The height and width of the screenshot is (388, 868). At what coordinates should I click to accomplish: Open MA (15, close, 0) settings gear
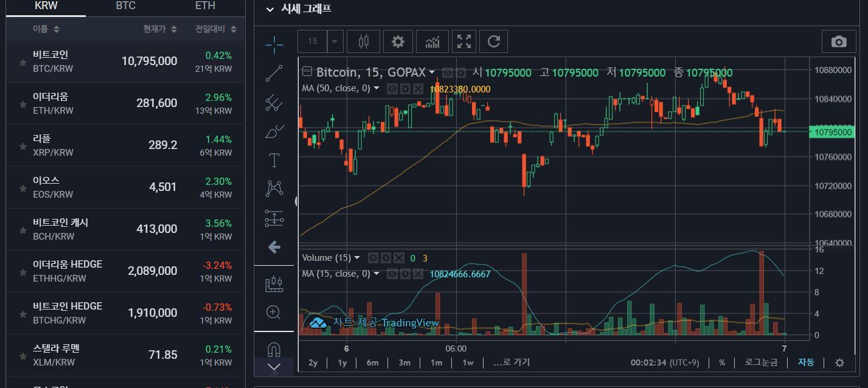coord(405,274)
